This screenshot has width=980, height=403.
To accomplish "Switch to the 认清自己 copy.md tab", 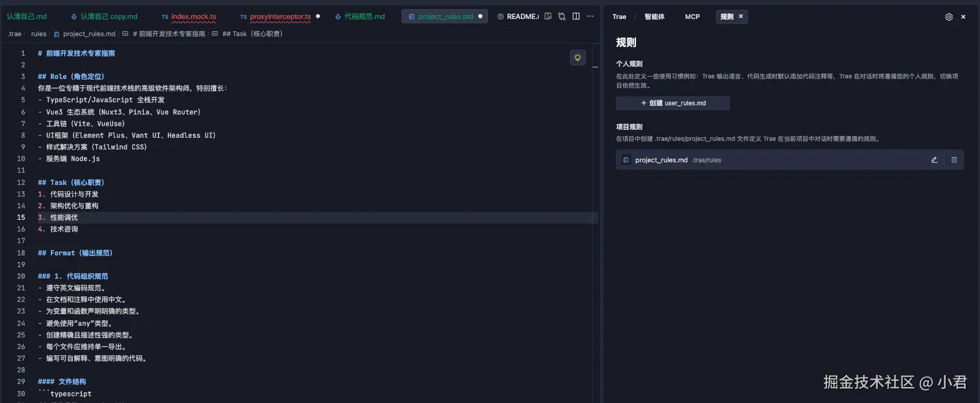I will (104, 17).
